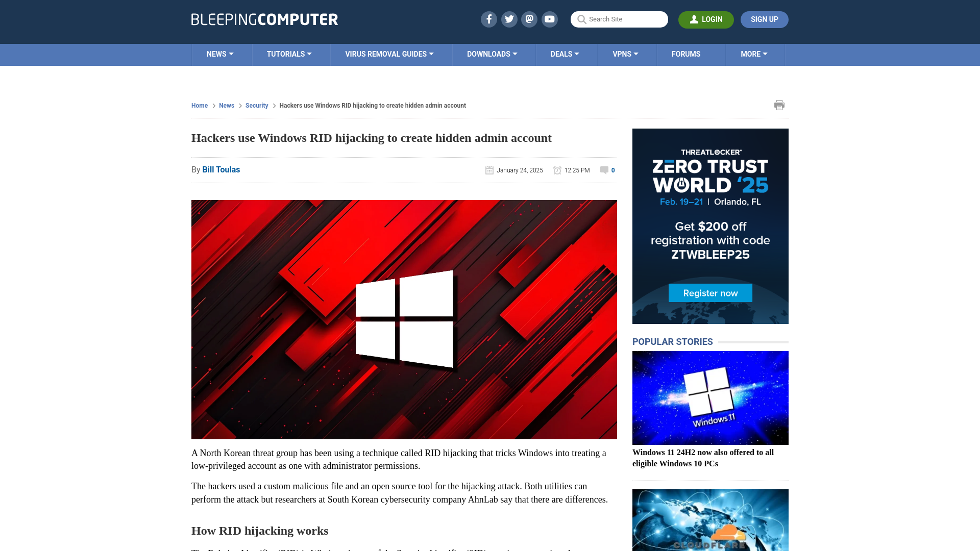Click the LOGIN button icon
Viewport: 980px width, 551px height.
pyautogui.click(x=694, y=19)
